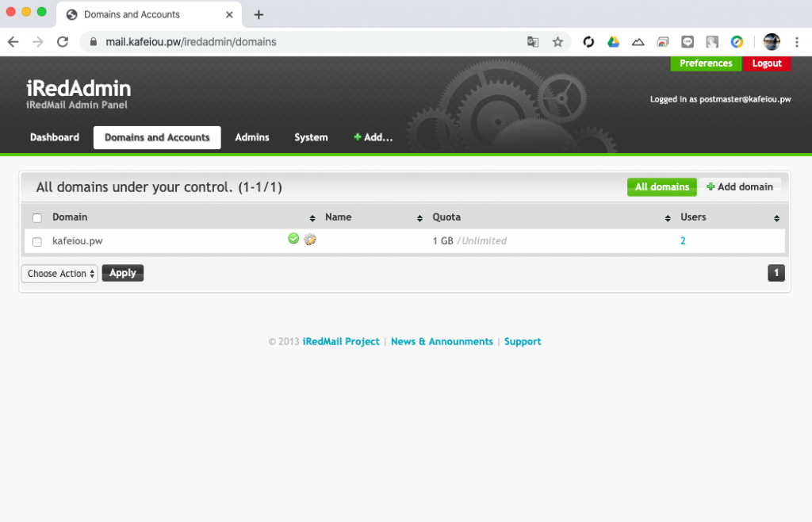Open the LINE extension icon
The image size is (812, 522).
(688, 42)
